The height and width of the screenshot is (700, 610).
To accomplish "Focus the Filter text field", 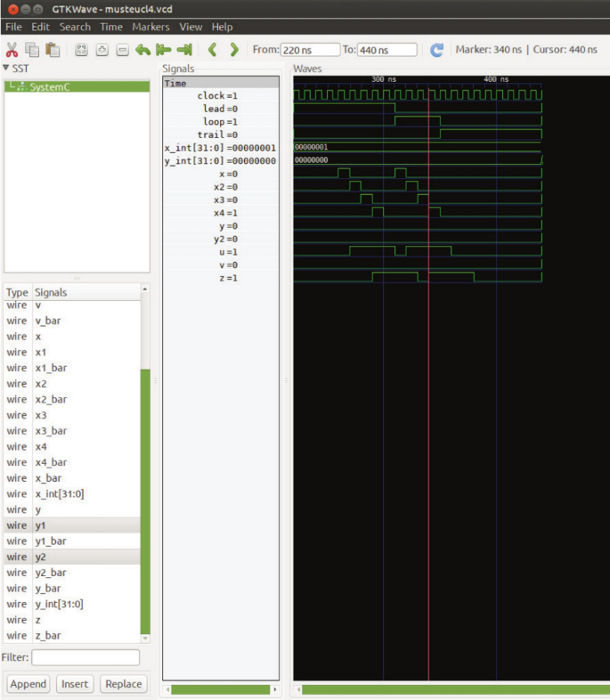I will click(x=85, y=657).
